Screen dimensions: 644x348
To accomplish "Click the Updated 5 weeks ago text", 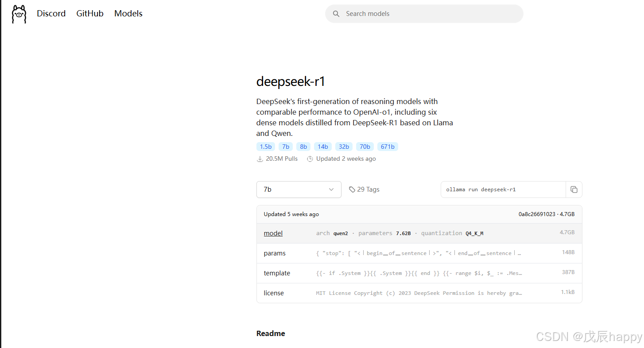I will pos(291,214).
